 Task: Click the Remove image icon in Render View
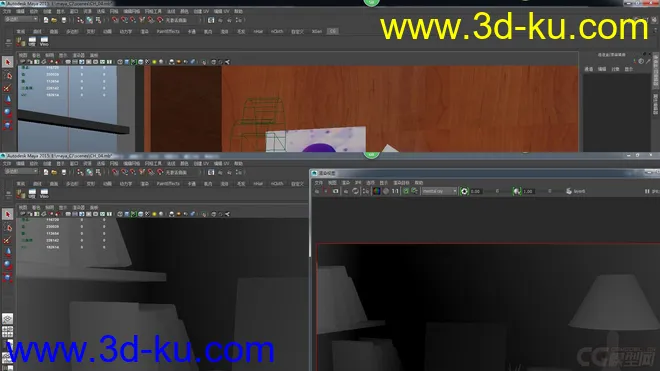click(415, 191)
